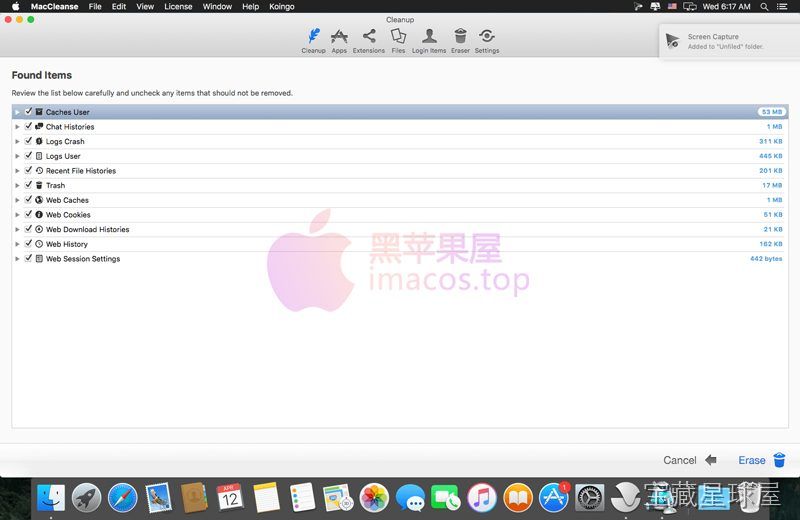The height and width of the screenshot is (520, 800).
Task: Uncheck the Trash checkbox
Action: [x=29, y=185]
